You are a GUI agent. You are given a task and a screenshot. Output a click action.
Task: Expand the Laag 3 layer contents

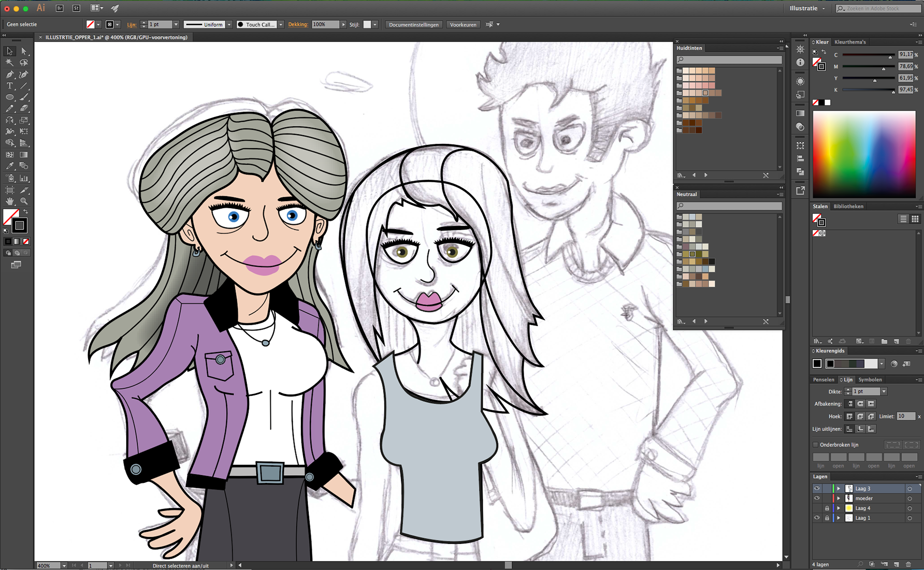[x=838, y=489]
